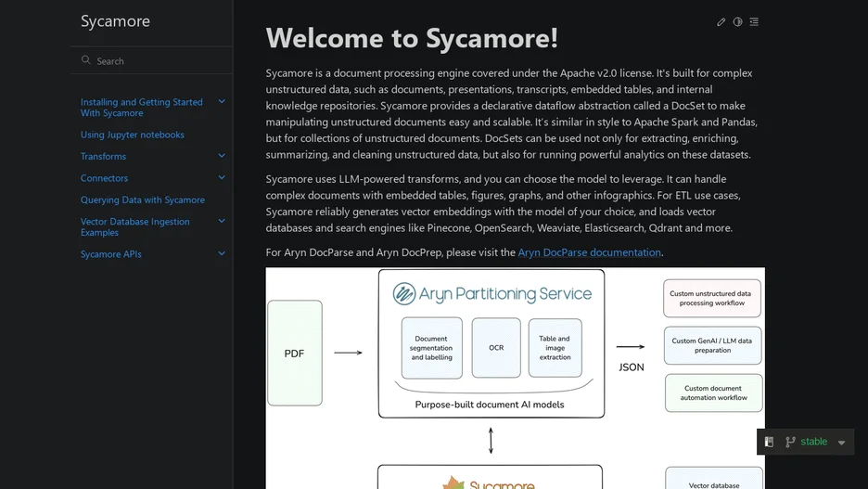The image size is (868, 489).
Task: Go to the Connectors page
Action: pyautogui.click(x=104, y=178)
